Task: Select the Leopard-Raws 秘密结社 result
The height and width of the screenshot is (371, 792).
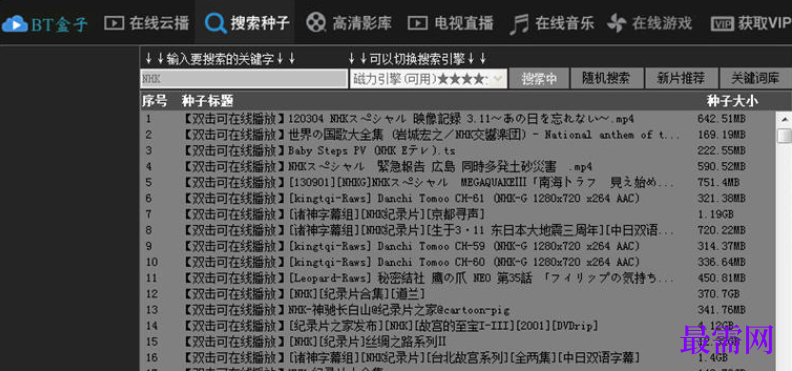Action: tap(458, 278)
